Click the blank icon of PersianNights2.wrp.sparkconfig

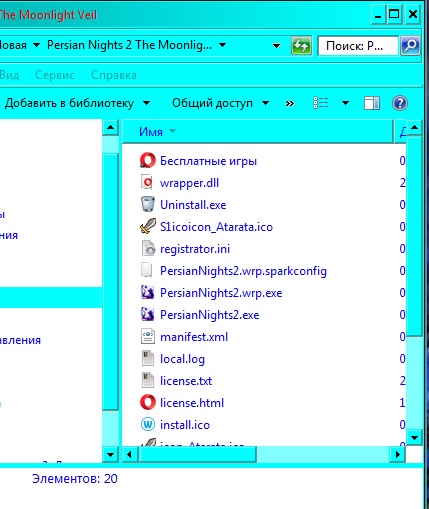point(147,270)
